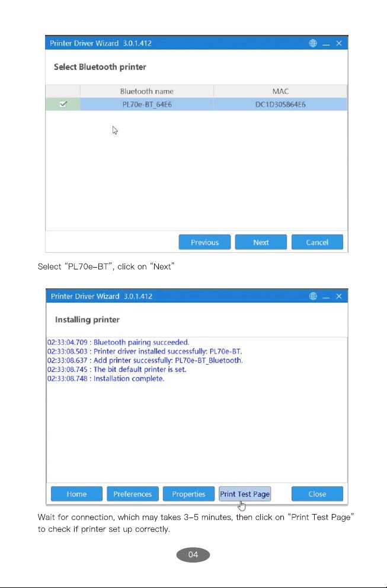The image size is (387, 588).
Task: Minimize the Select Bluetooth printer wizard window
Action: tap(326, 43)
